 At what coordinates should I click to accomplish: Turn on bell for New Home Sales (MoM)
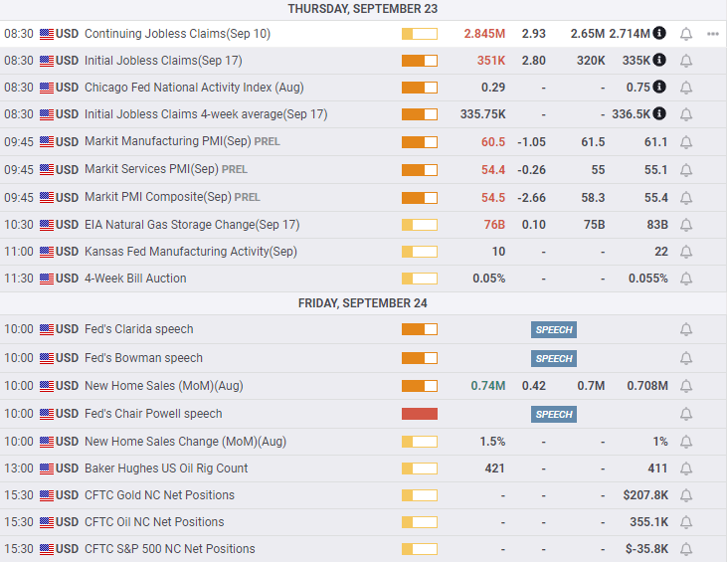click(x=685, y=386)
